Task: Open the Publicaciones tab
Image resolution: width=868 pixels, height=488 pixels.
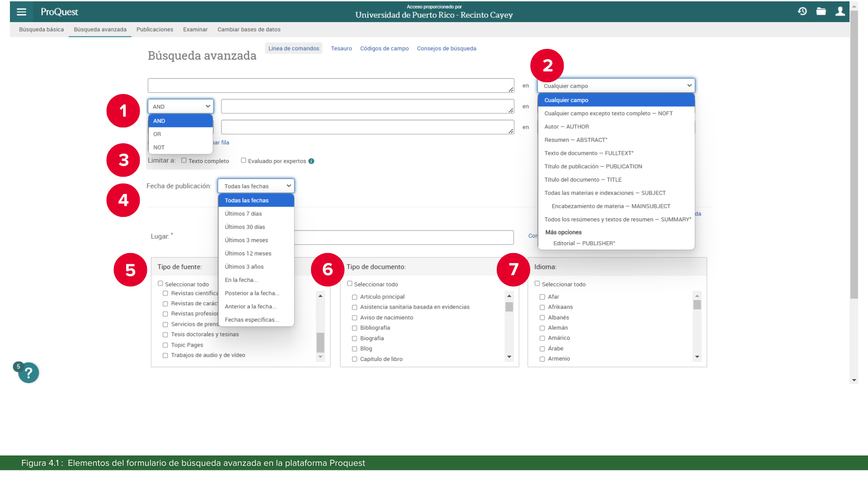Action: (x=155, y=30)
